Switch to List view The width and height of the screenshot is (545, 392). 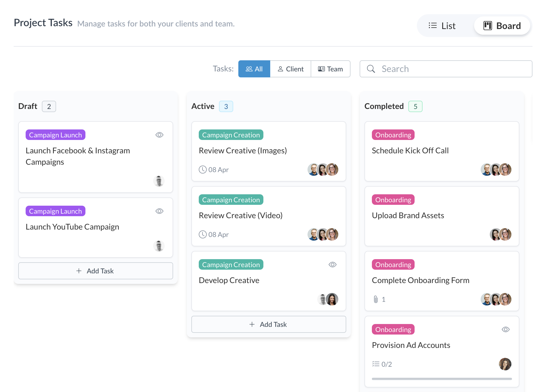tap(442, 26)
